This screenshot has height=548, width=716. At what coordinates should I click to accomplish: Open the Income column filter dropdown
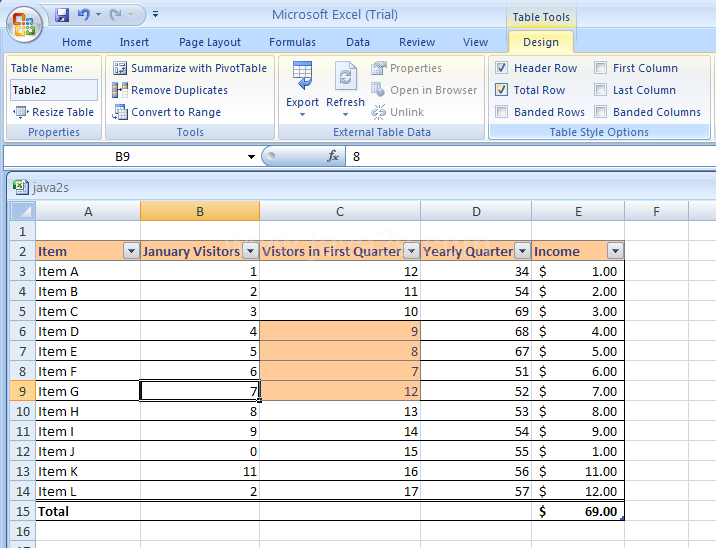615,251
